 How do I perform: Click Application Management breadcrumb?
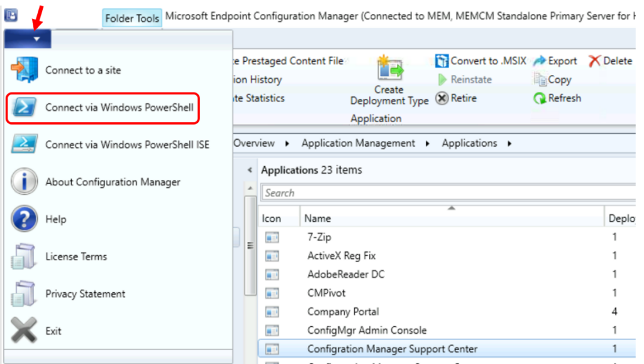pyautogui.click(x=358, y=143)
